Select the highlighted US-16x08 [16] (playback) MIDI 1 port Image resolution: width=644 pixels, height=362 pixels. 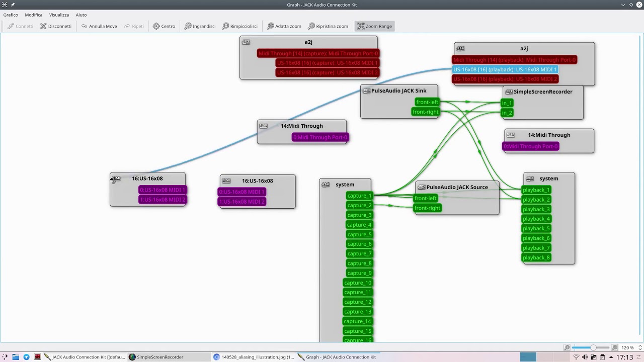point(505,69)
